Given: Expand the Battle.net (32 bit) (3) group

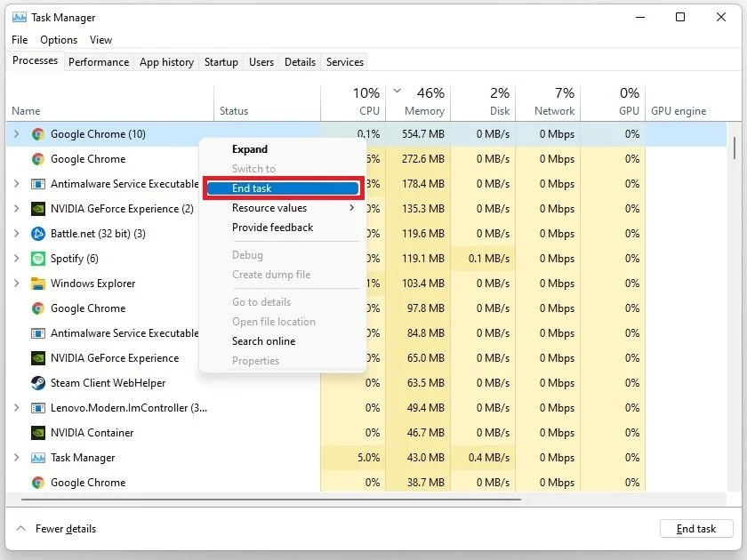Looking at the screenshot, I should (17, 234).
